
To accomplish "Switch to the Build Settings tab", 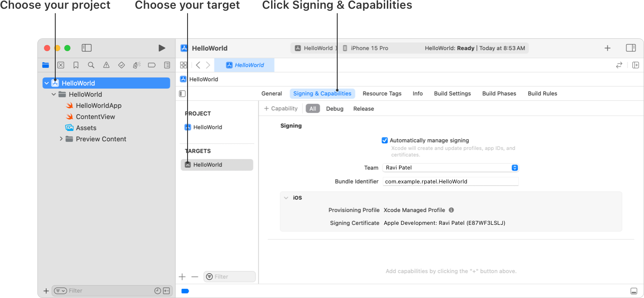I will tap(452, 94).
